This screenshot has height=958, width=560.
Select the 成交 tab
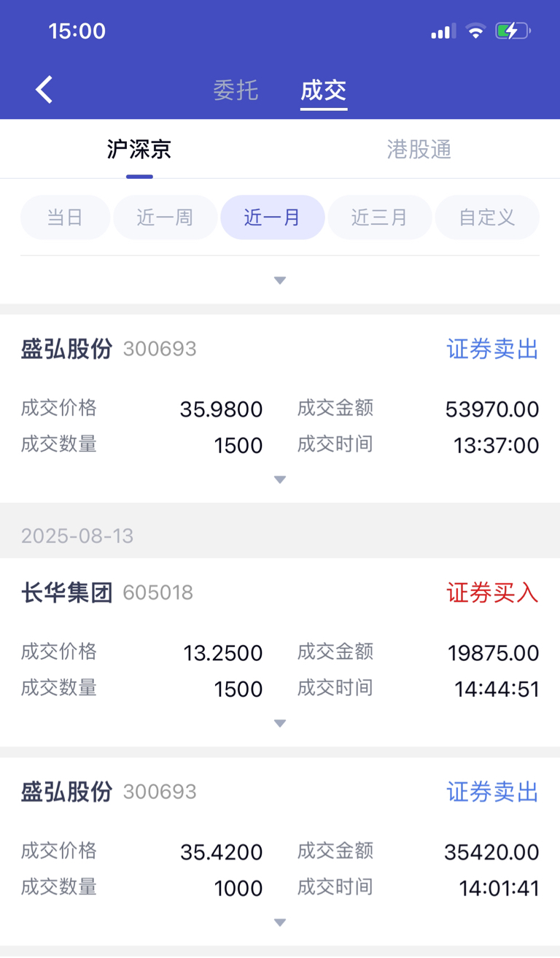[324, 90]
